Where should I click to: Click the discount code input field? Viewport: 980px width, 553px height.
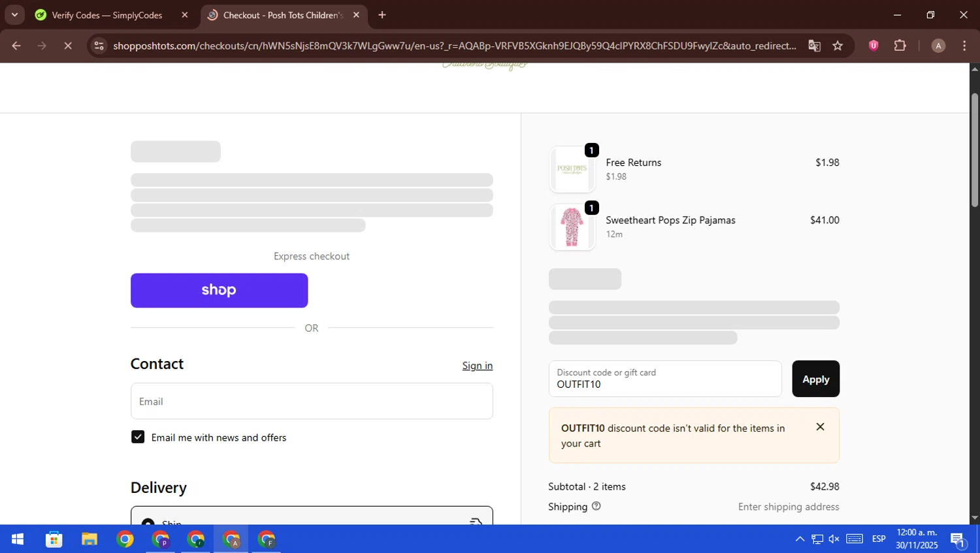pos(665,379)
